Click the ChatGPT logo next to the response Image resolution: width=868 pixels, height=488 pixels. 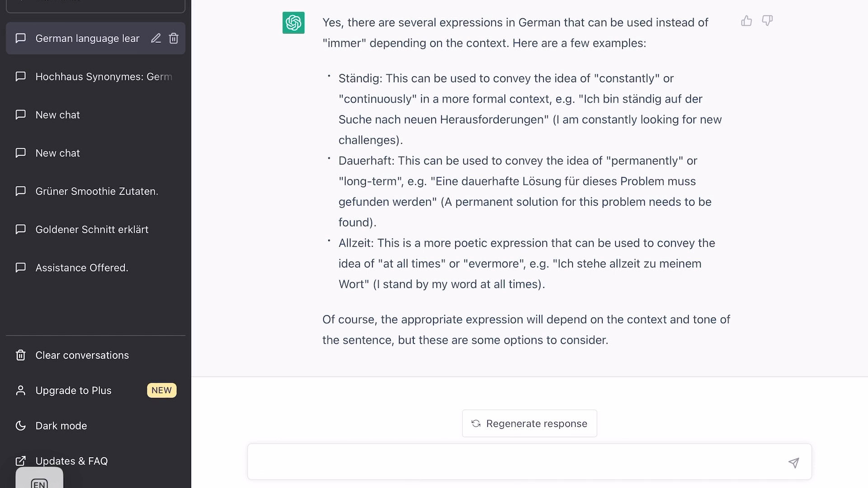point(293,23)
